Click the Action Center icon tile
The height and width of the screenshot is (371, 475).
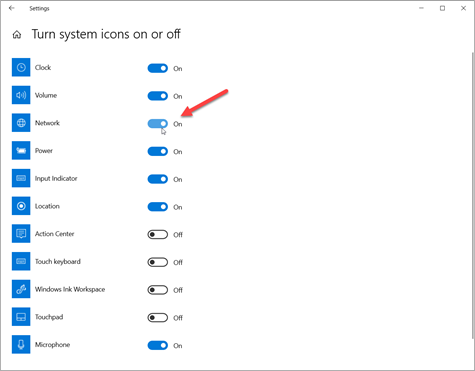coord(21,233)
